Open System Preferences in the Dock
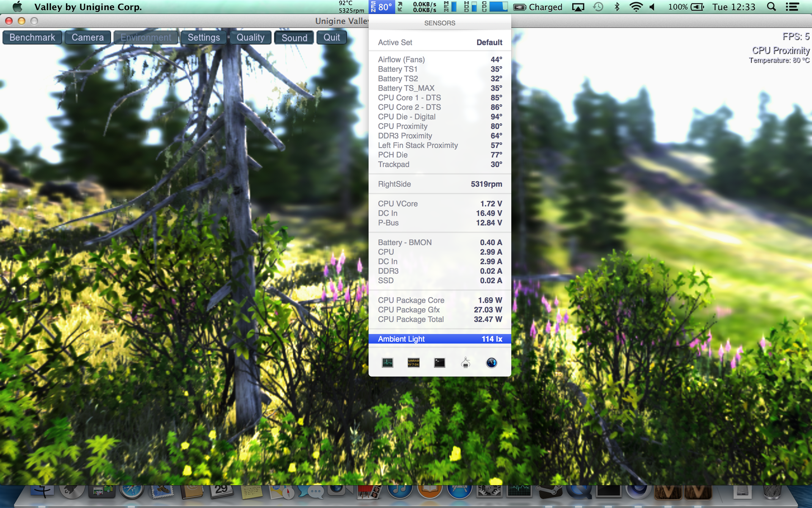This screenshot has height=508, width=812. pyautogui.click(x=489, y=491)
